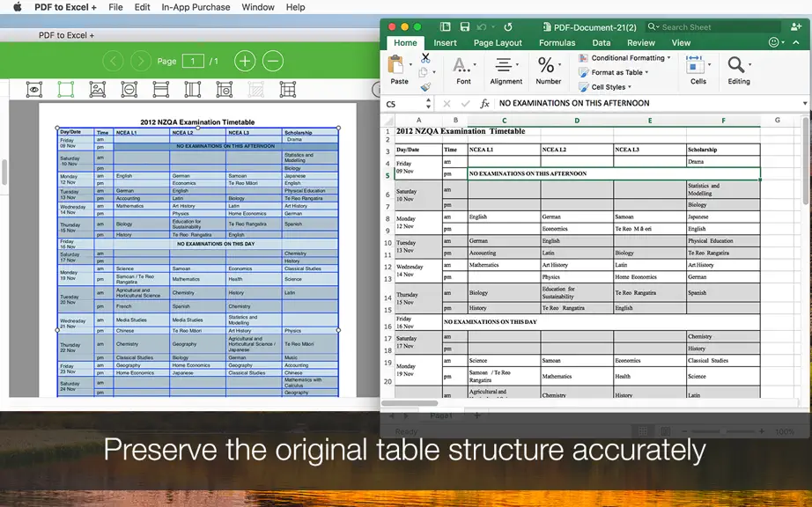Click the Paste clipboard icon
The height and width of the screenshot is (507, 812).
(396, 64)
